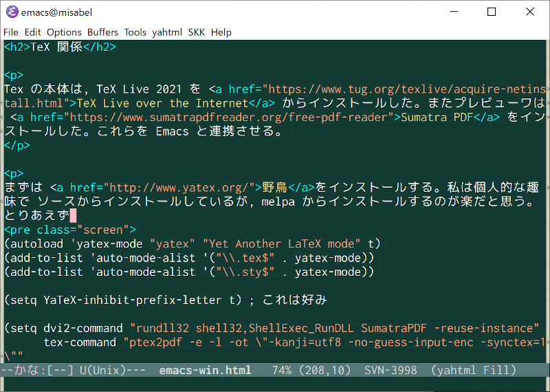The height and width of the screenshot is (392, 550).
Task: Click the SKK かな input mode indicator
Action: coord(27,370)
